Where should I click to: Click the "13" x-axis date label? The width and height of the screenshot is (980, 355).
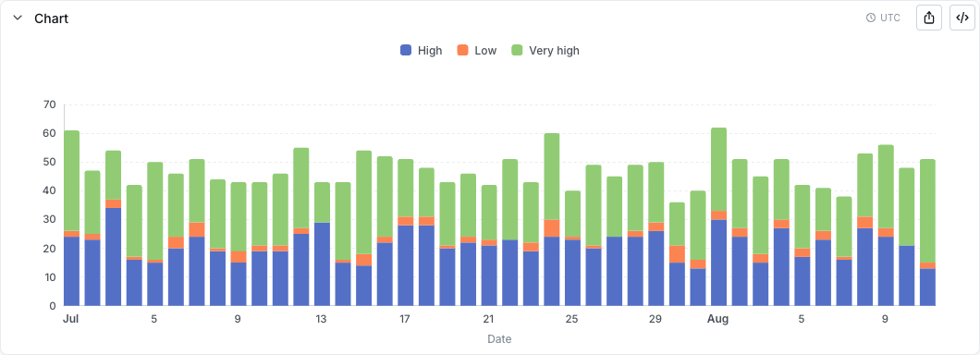point(321,319)
